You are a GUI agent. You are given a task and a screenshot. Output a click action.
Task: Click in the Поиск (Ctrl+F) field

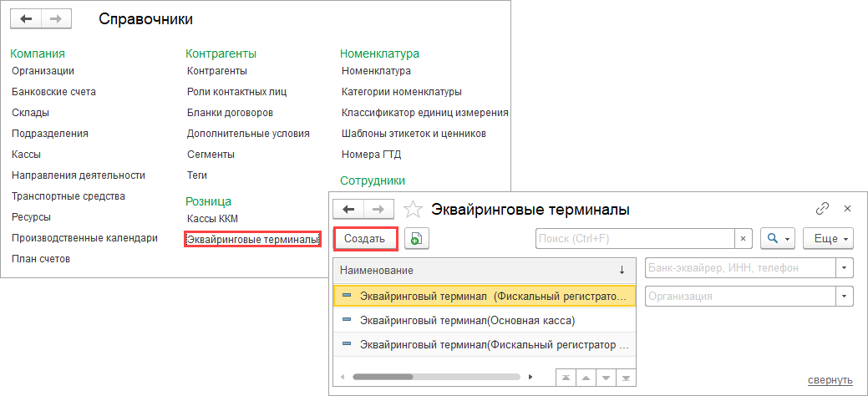coord(633,239)
